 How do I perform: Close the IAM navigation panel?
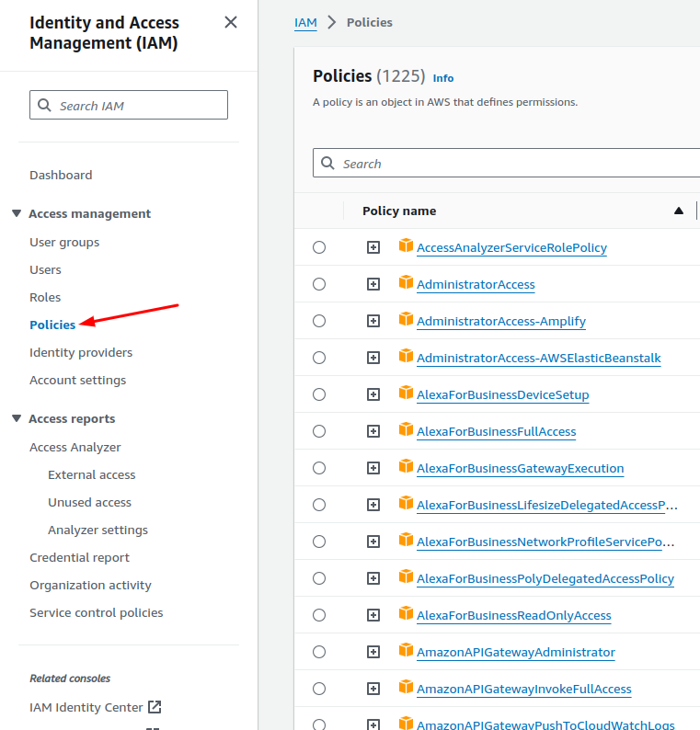(231, 22)
